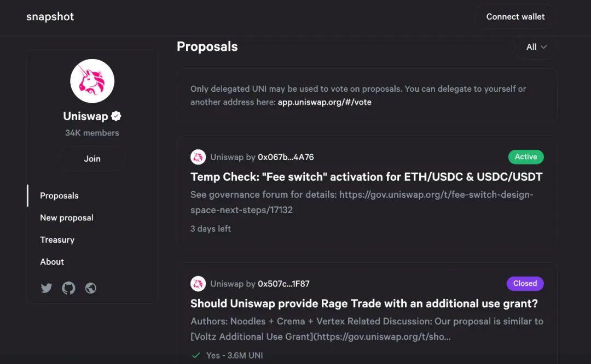This screenshot has width=591, height=364.
Task: Open the All proposals filter dropdown
Action: [x=536, y=47]
